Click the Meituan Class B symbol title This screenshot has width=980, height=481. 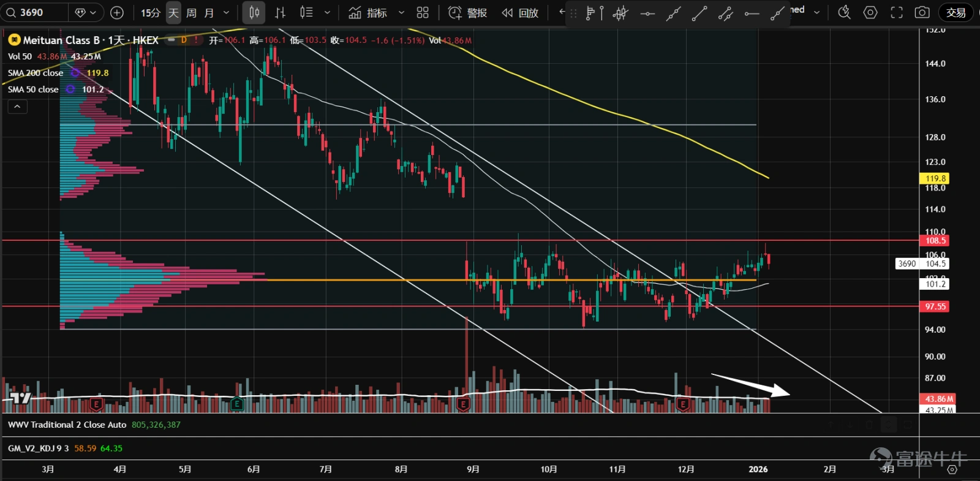[91, 40]
